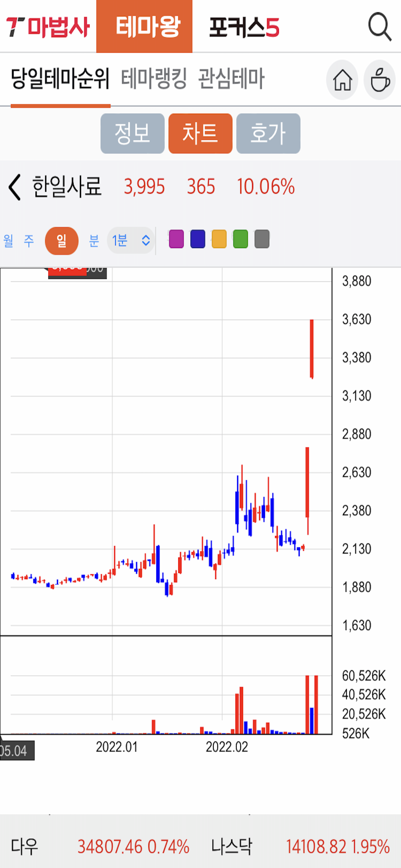Open the 관심테마 tab
401x868 pixels.
coord(231,78)
